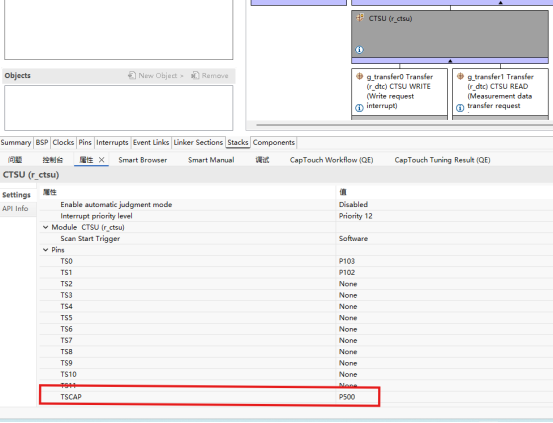Viewport: 553px width, 423px height.
Task: Select the TS10 pin row
Action: click(x=296, y=374)
